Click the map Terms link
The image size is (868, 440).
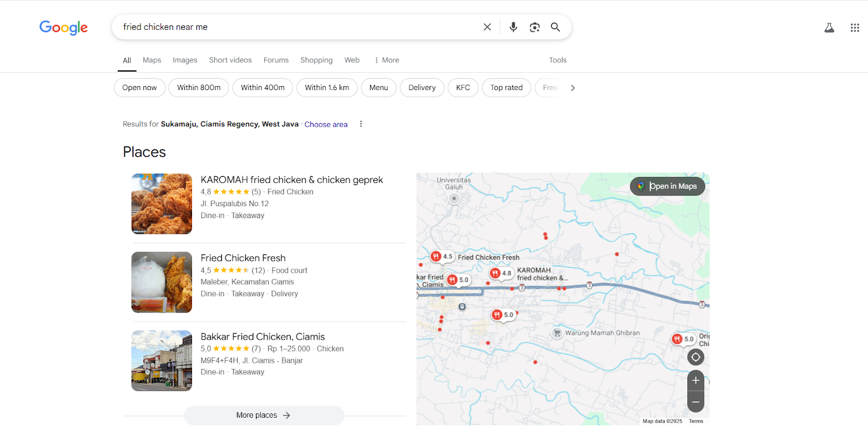696,421
